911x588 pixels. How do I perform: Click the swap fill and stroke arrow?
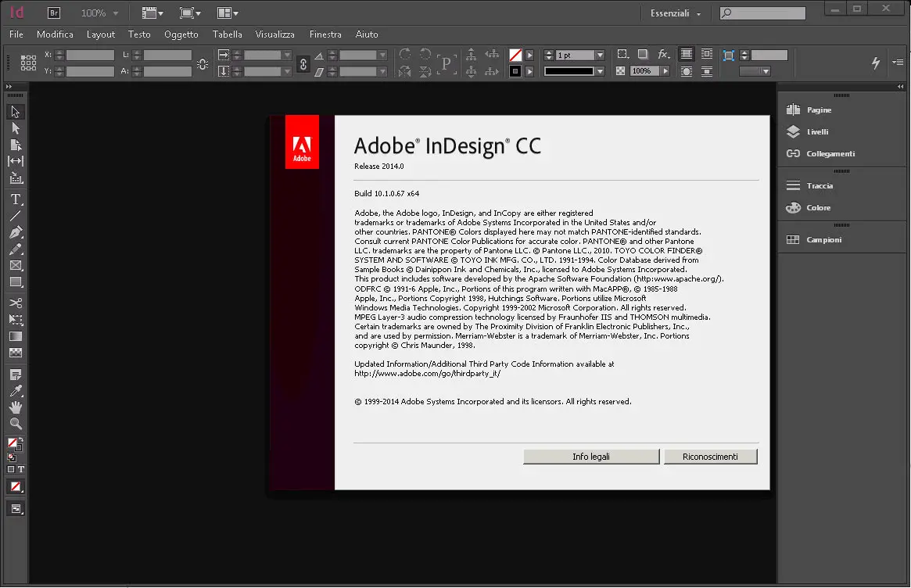pyautogui.click(x=20, y=439)
